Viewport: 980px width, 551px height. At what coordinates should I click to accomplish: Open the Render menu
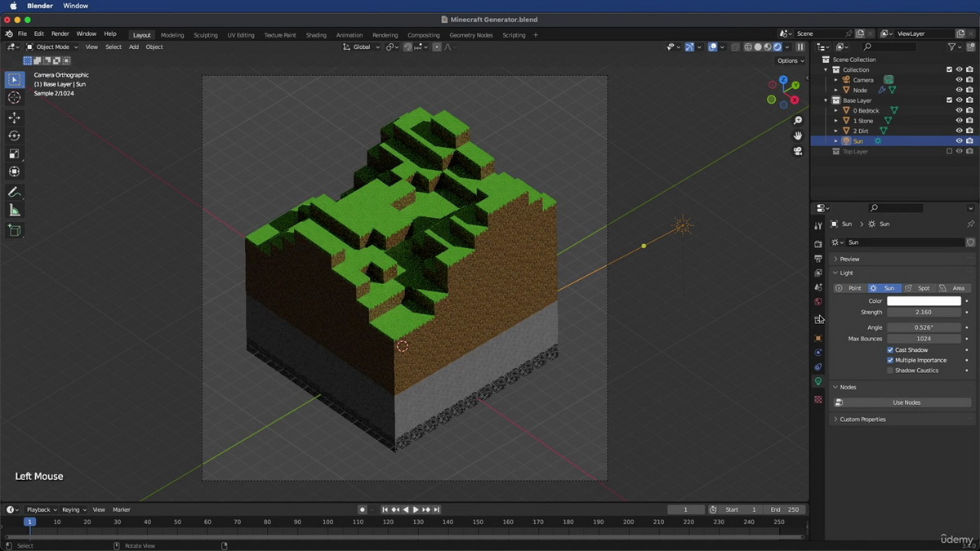tap(60, 34)
